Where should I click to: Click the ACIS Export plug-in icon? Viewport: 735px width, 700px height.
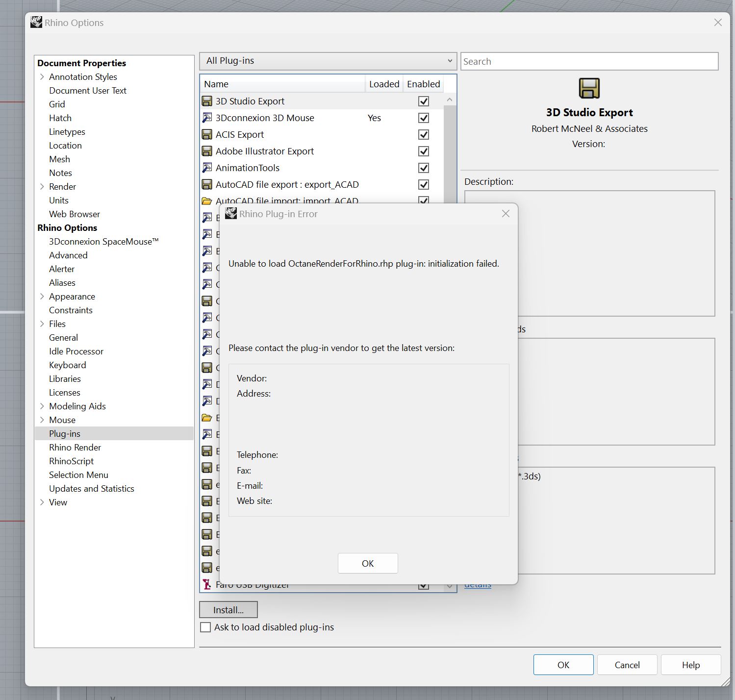click(207, 135)
